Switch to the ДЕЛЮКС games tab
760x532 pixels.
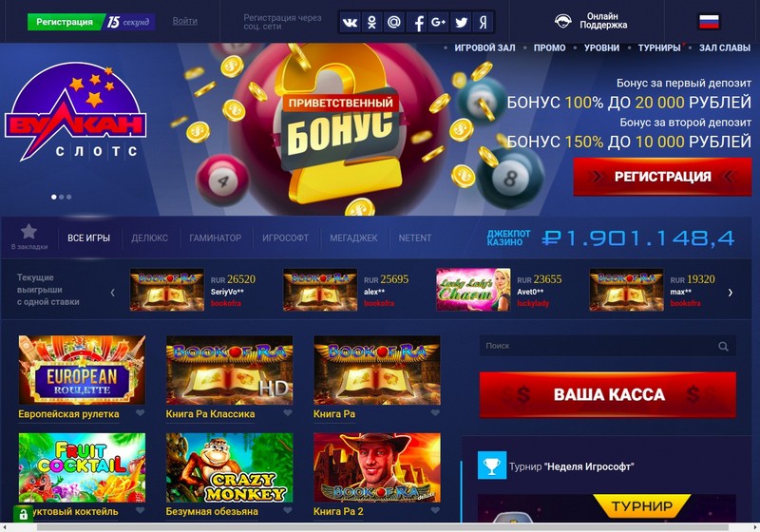coord(150,237)
